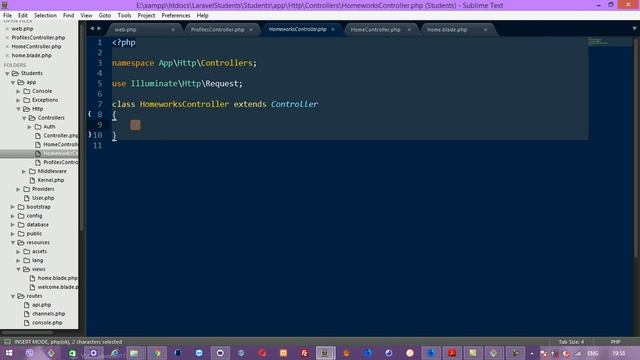Switch to the HomeController.php tab

[x=376, y=29]
